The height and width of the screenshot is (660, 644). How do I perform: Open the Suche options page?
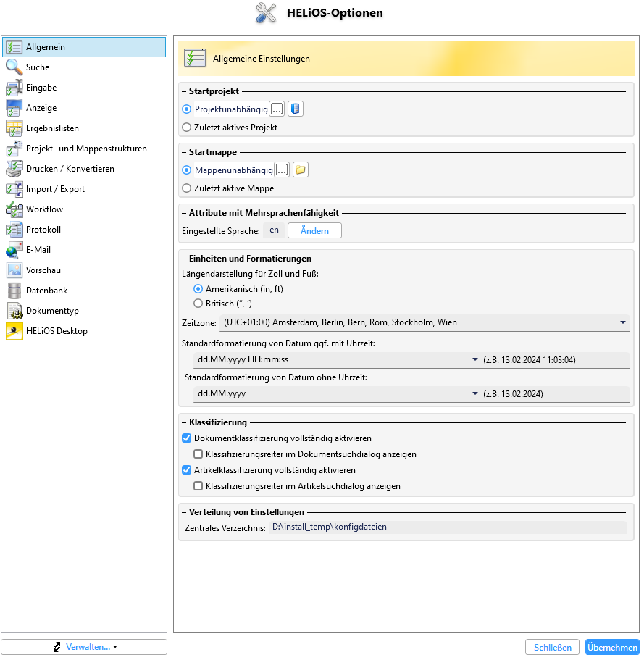pyautogui.click(x=84, y=67)
